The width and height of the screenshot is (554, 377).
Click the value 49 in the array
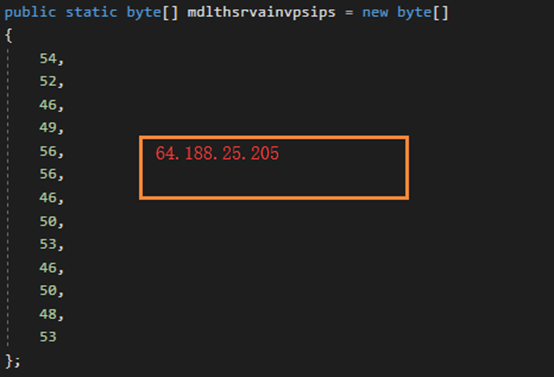[48, 127]
